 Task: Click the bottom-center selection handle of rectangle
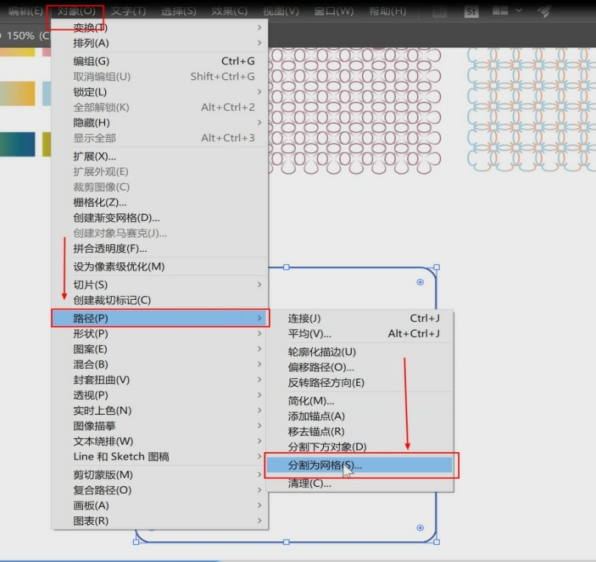tap(286, 541)
